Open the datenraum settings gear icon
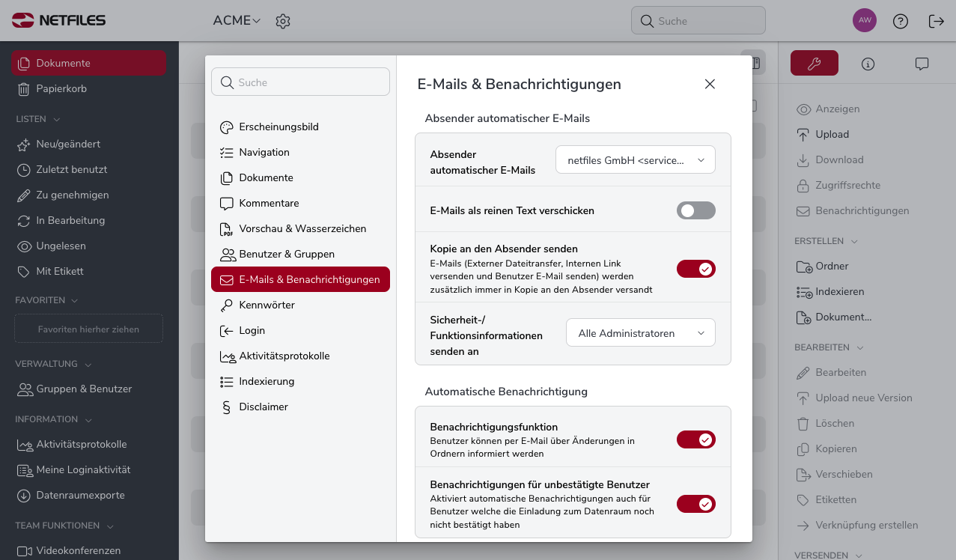The height and width of the screenshot is (560, 956). (282, 21)
